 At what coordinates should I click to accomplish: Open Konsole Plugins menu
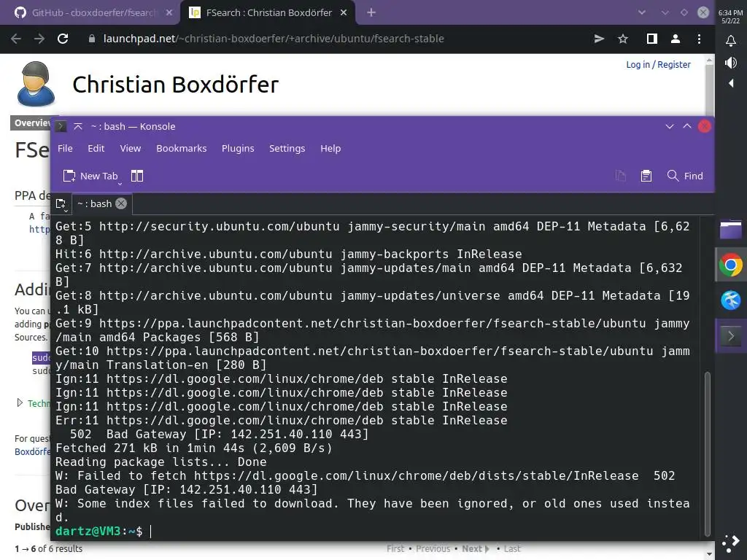pos(238,148)
